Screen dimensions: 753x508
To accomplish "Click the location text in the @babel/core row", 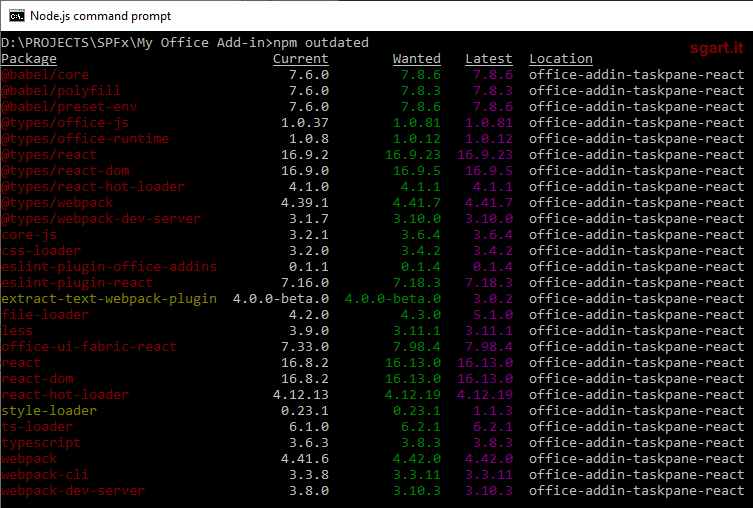I will tap(637, 75).
